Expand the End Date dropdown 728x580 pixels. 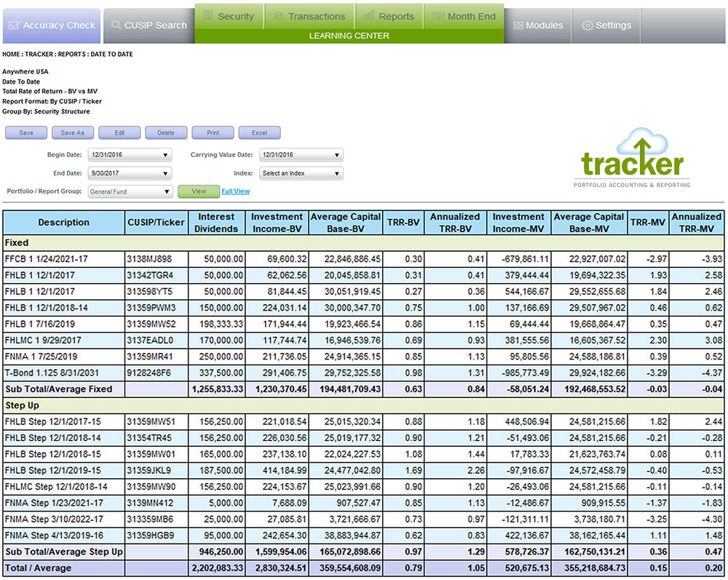tap(129, 173)
